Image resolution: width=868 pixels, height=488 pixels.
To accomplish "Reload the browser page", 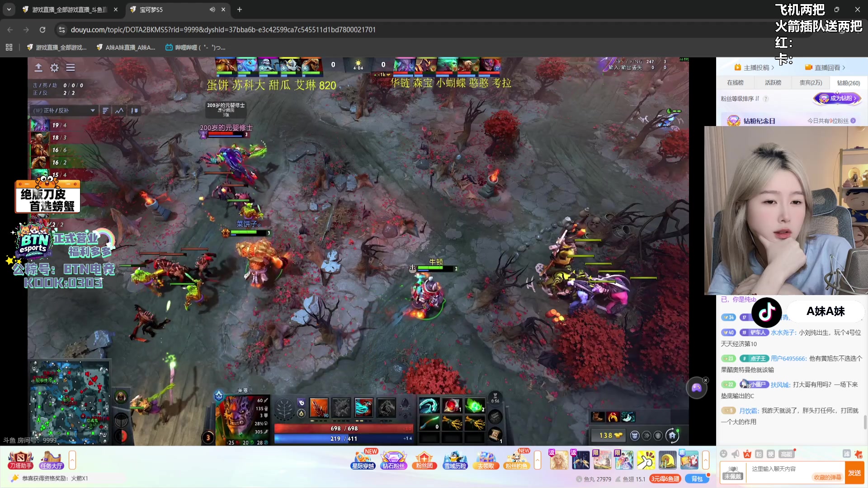I will click(x=42, y=30).
